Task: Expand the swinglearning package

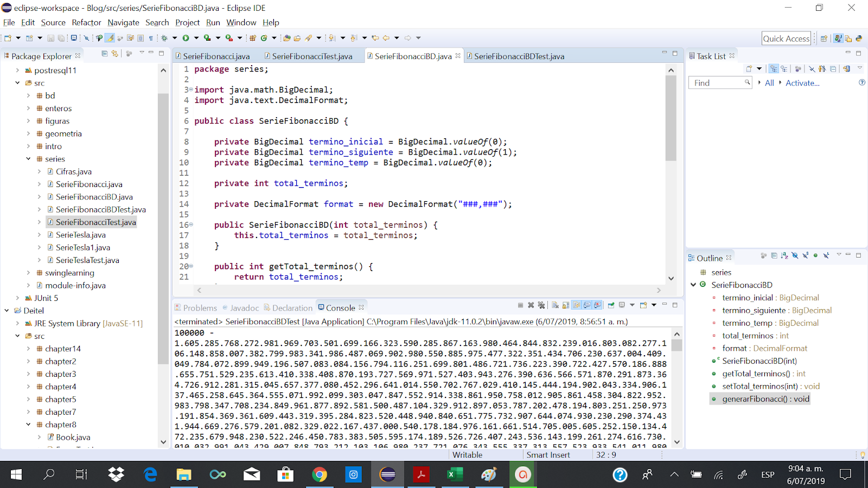Action: click(28, 273)
